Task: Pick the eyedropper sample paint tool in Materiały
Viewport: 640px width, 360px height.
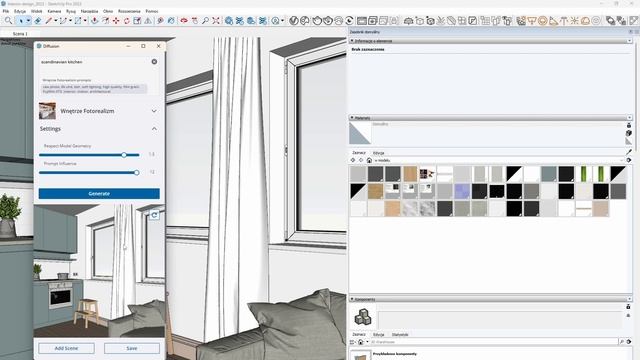Action: pos(629,152)
